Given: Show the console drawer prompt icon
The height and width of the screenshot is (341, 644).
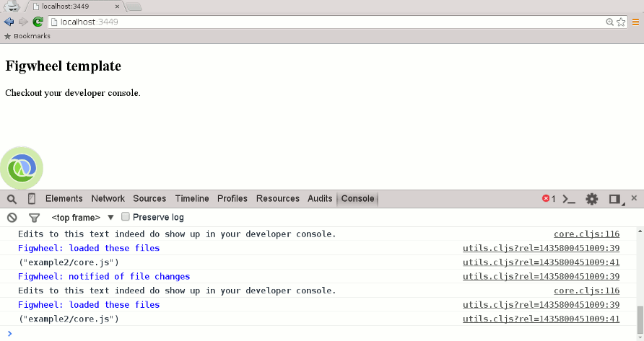Looking at the screenshot, I should coord(569,199).
